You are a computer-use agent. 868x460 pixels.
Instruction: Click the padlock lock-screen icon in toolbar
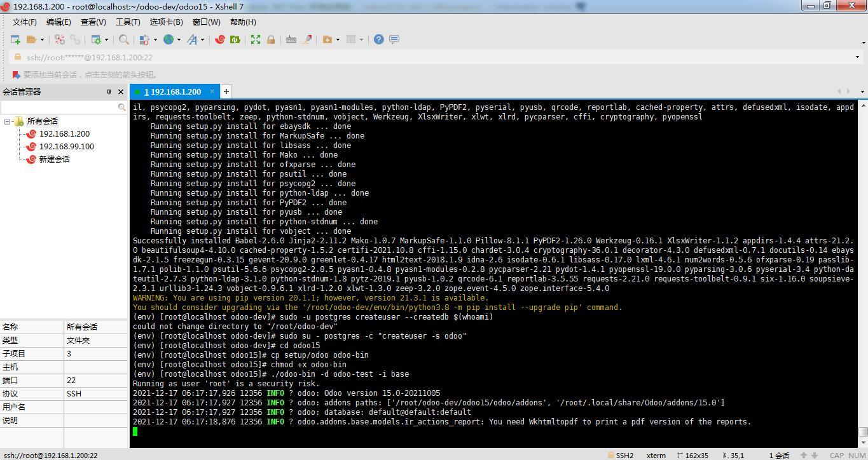click(x=271, y=39)
